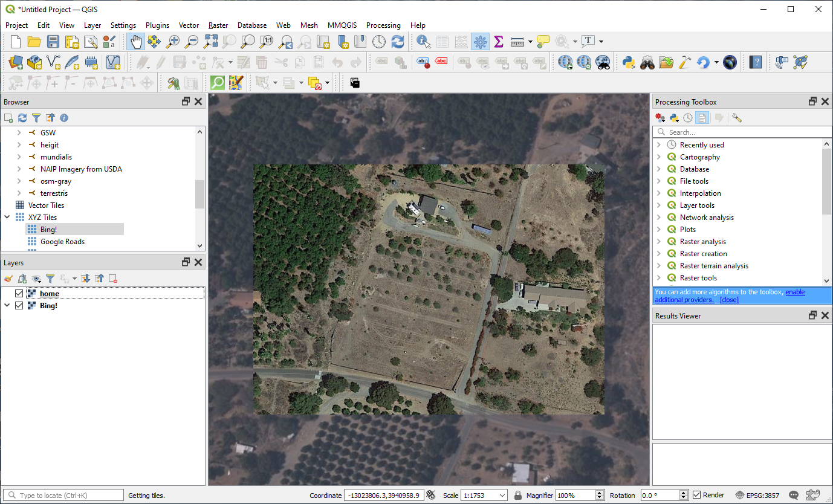The height and width of the screenshot is (504, 833).
Task: Create a new project with blank page icon
Action: [16, 42]
